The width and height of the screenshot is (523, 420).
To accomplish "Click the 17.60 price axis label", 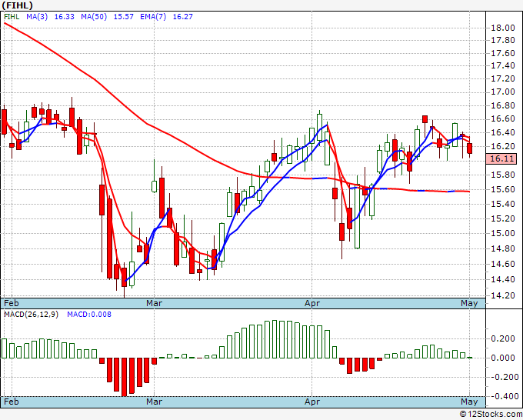I will [x=503, y=53].
